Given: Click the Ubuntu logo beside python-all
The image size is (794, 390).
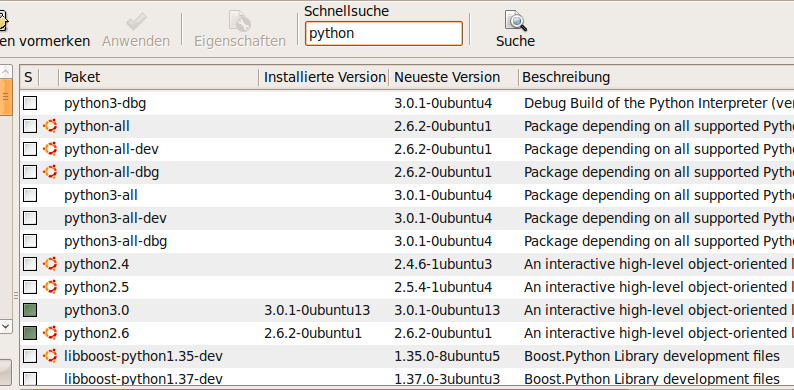Looking at the screenshot, I should (x=50, y=126).
